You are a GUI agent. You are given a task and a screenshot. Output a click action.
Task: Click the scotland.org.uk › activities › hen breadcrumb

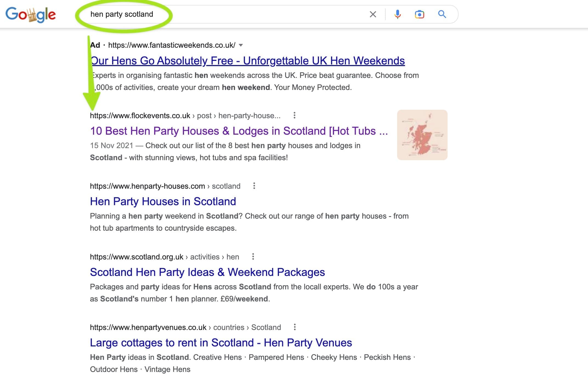coord(165,257)
